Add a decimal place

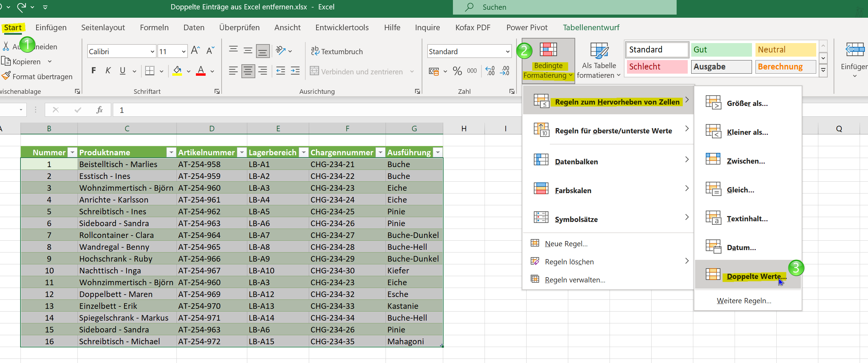[490, 71]
